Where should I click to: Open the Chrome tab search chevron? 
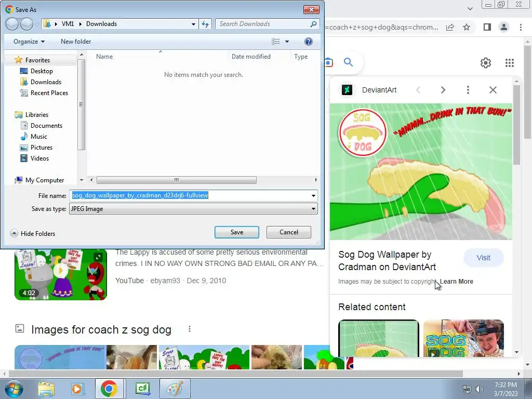(x=470, y=9)
